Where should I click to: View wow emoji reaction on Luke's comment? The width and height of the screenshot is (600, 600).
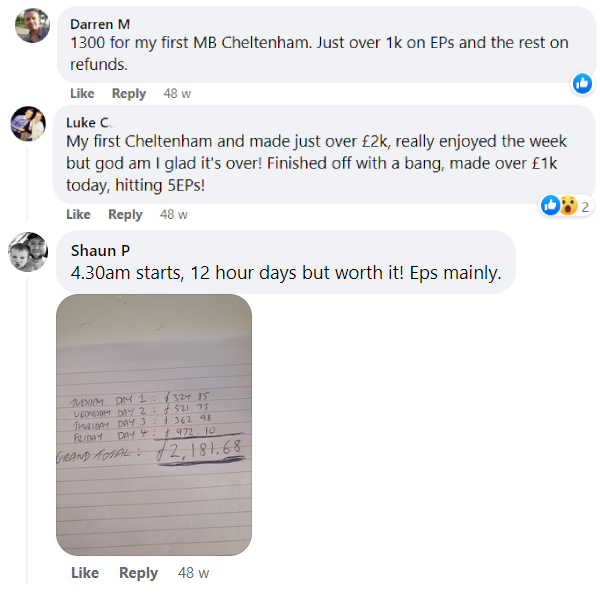(569, 205)
